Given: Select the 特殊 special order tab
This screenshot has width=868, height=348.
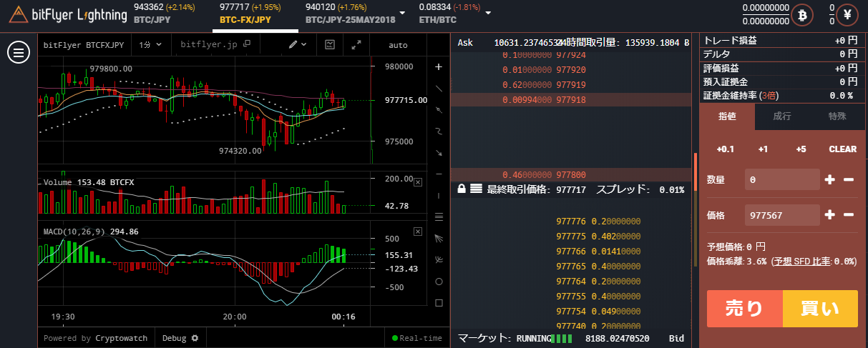Looking at the screenshot, I should (x=837, y=116).
